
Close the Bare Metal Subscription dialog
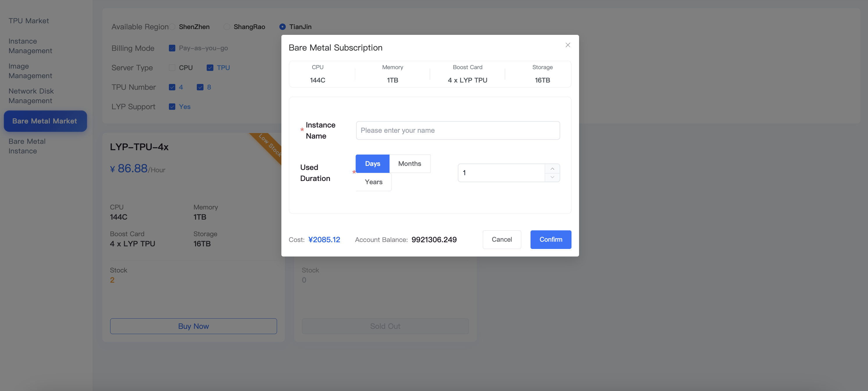pos(567,45)
